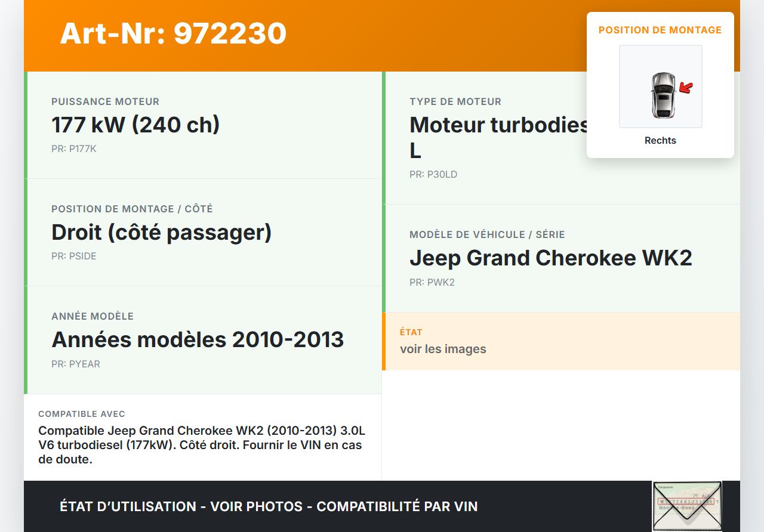The width and height of the screenshot is (764, 532).
Task: Select the 'Jeep Grand Cherokee WK2' model
Action: pyautogui.click(x=550, y=258)
